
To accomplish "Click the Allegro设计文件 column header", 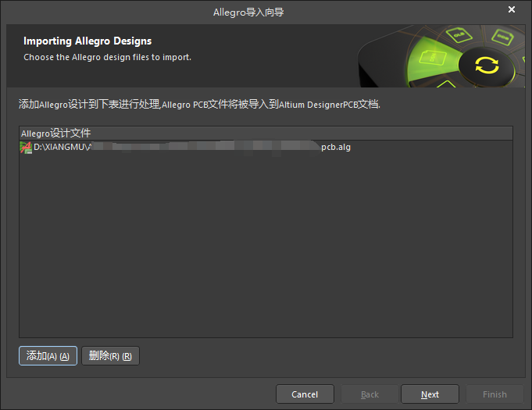I will (x=266, y=134).
